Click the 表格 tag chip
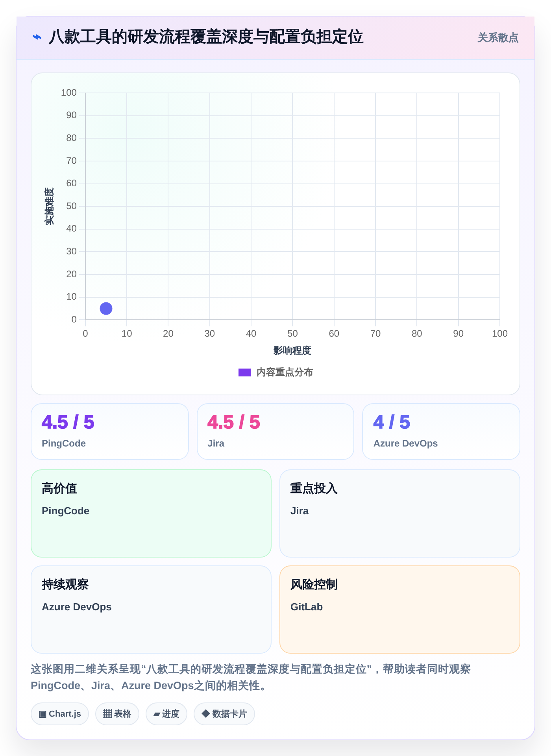551x756 pixels. coord(117,714)
